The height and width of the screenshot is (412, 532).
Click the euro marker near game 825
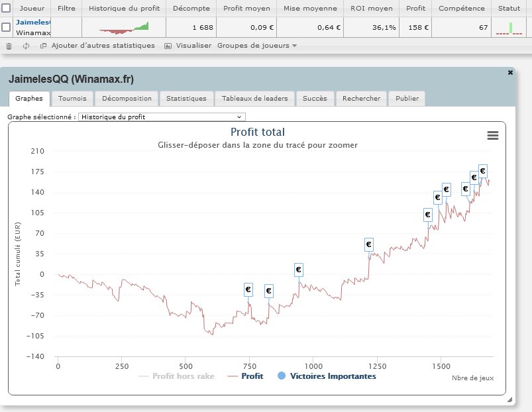(269, 291)
